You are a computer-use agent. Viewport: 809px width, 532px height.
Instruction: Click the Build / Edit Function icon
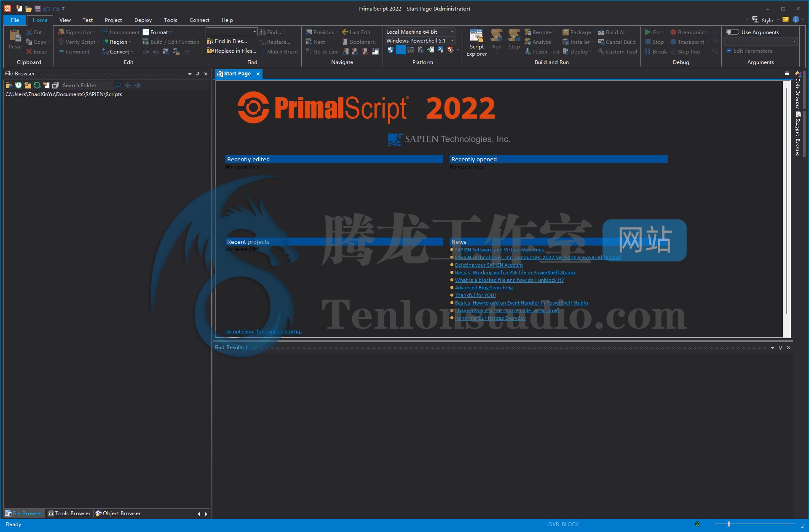pyautogui.click(x=146, y=42)
